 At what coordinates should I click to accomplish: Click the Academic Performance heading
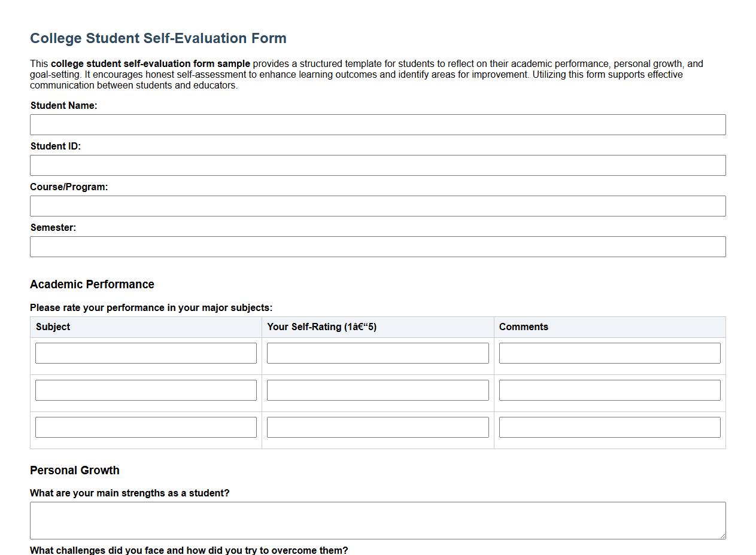(x=92, y=284)
